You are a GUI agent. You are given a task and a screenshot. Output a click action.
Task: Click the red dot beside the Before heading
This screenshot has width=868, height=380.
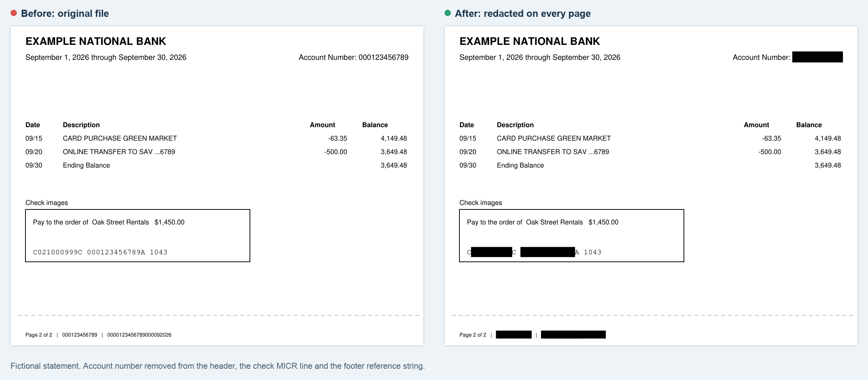14,13
